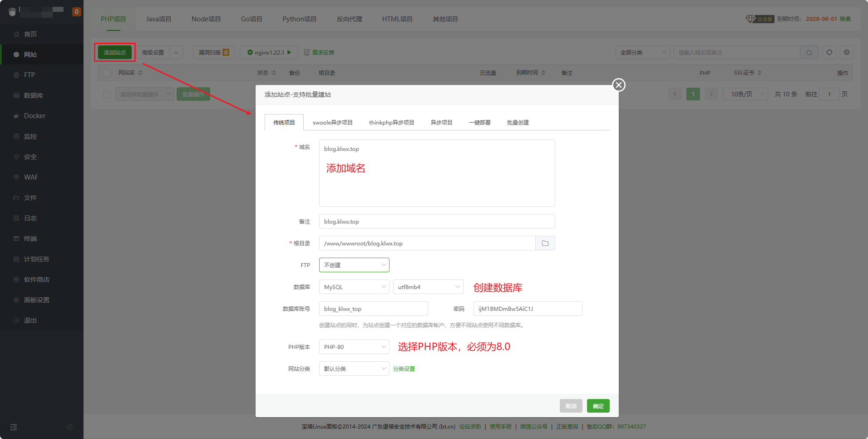Open the 漏洞扫描 button
Viewport: 868px width, 439px height.
214,52
